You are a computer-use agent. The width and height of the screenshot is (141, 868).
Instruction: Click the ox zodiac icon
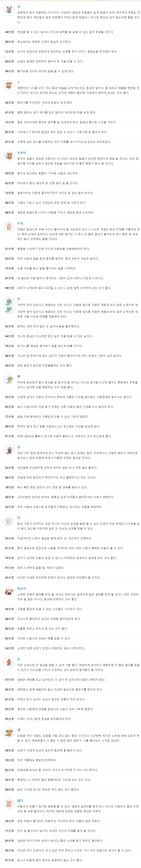click(x=9, y=85)
